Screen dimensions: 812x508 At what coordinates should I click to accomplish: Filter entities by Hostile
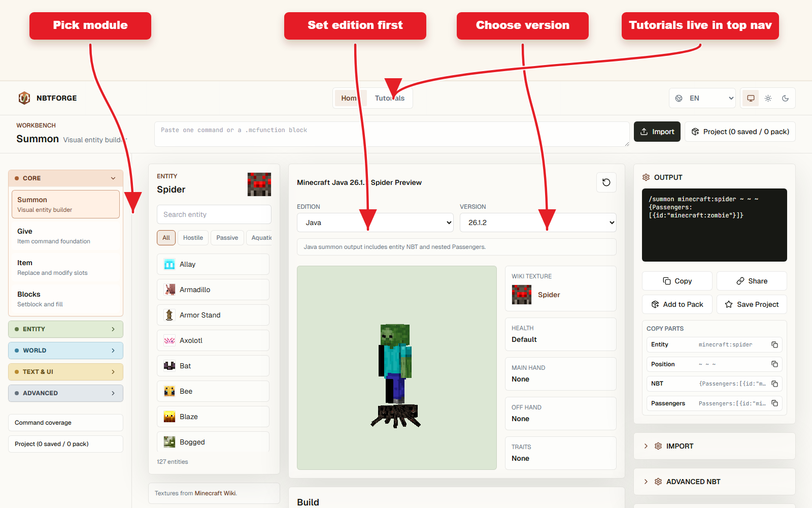pyautogui.click(x=193, y=238)
